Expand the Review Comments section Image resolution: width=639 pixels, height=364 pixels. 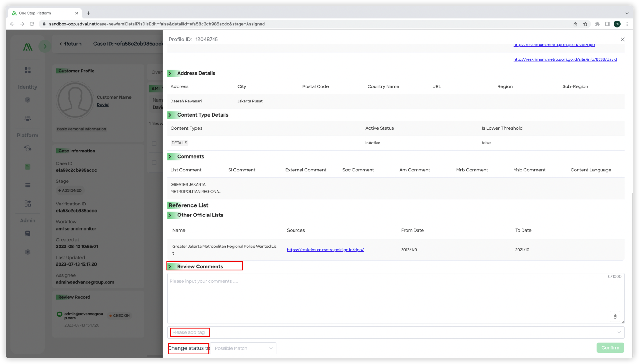171,266
